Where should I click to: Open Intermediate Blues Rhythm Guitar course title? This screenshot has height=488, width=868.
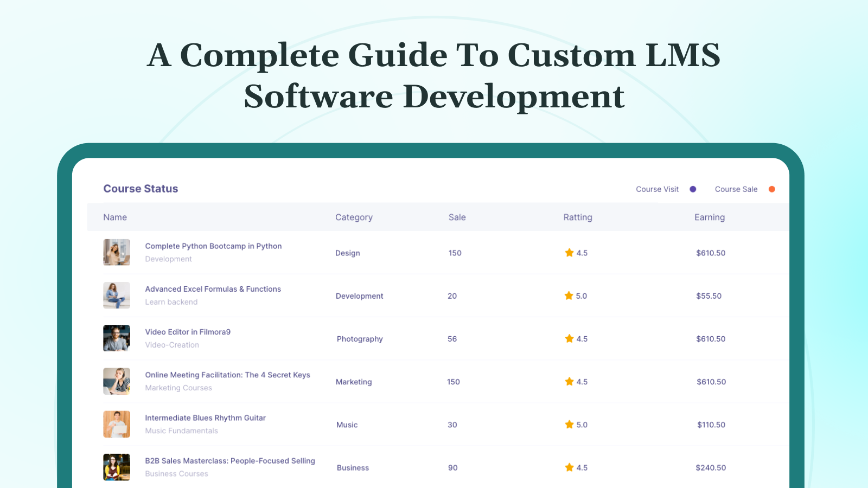(205, 418)
